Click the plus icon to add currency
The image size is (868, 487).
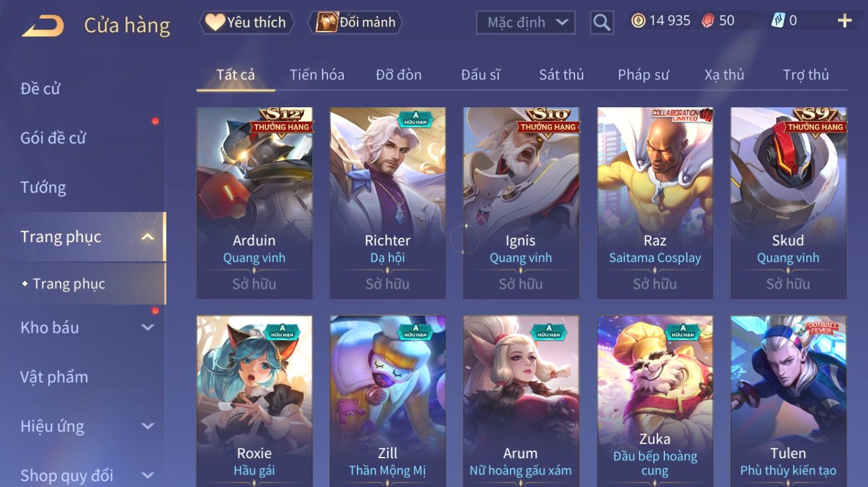pos(844,21)
